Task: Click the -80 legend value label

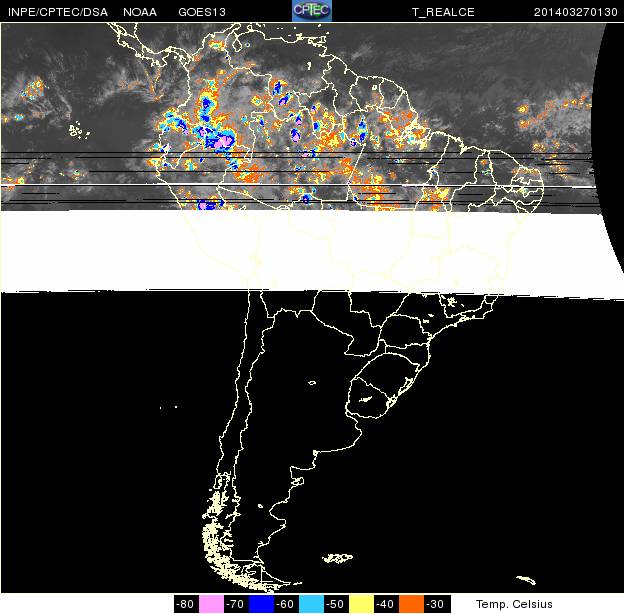Action: coord(185,604)
